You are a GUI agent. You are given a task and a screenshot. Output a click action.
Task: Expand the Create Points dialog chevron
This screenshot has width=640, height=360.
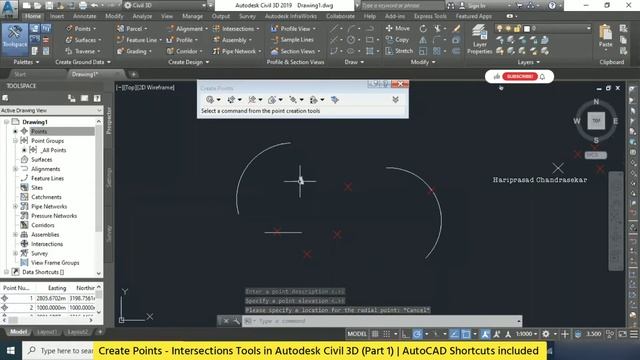click(x=395, y=100)
